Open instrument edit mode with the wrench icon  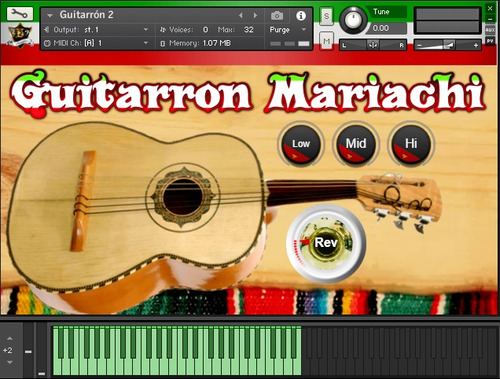click(20, 14)
